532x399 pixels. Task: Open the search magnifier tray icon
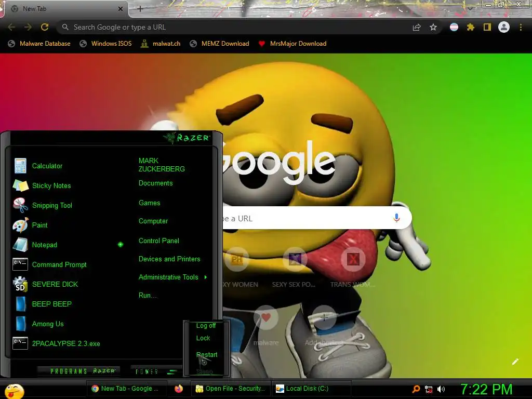point(416,389)
